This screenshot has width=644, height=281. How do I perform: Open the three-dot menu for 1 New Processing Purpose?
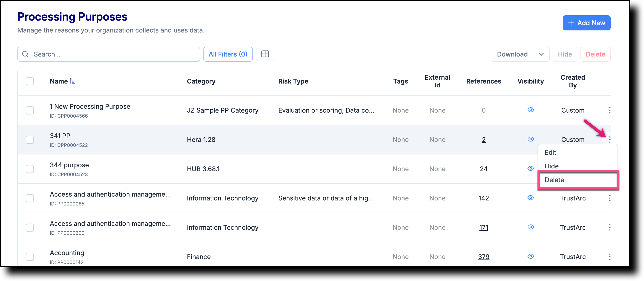pos(610,110)
